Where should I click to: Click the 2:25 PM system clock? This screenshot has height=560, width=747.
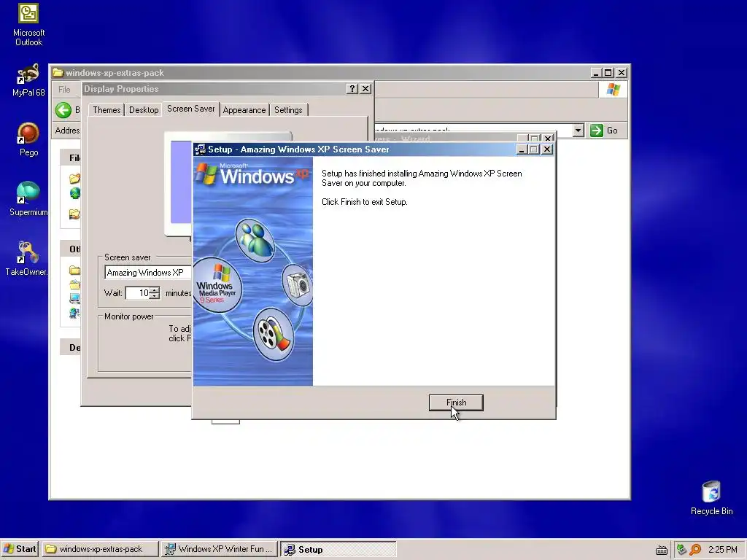pyautogui.click(x=722, y=550)
